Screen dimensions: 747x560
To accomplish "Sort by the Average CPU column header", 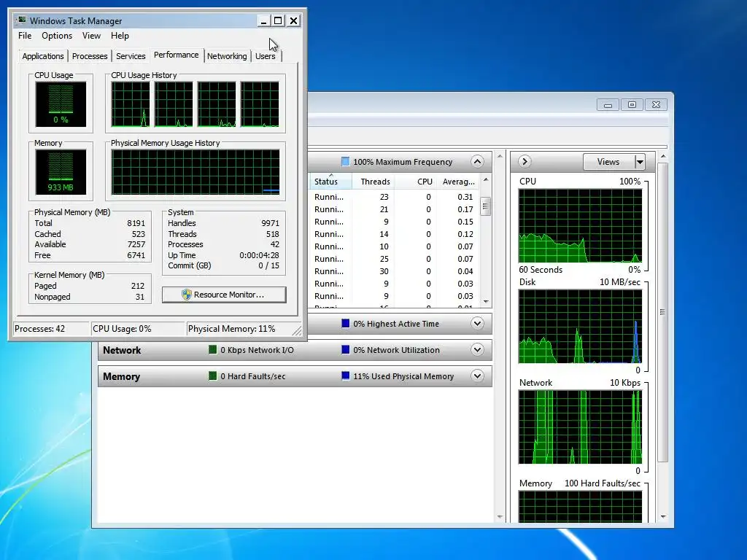I will (458, 182).
